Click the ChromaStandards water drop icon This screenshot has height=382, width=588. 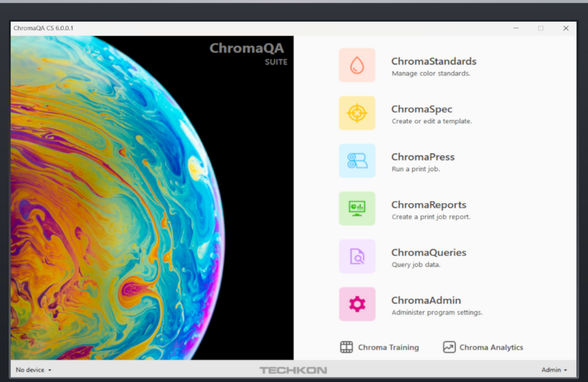[x=357, y=65]
